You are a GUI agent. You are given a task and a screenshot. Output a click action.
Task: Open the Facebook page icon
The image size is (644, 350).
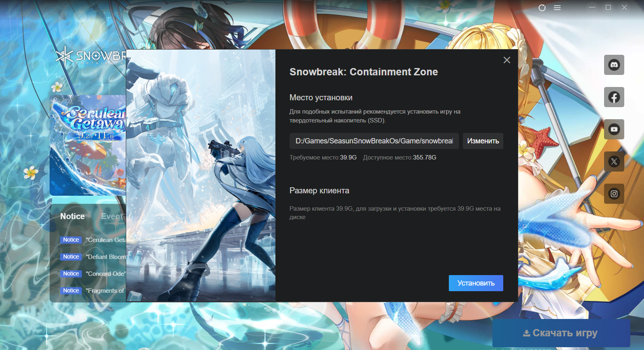(x=614, y=97)
